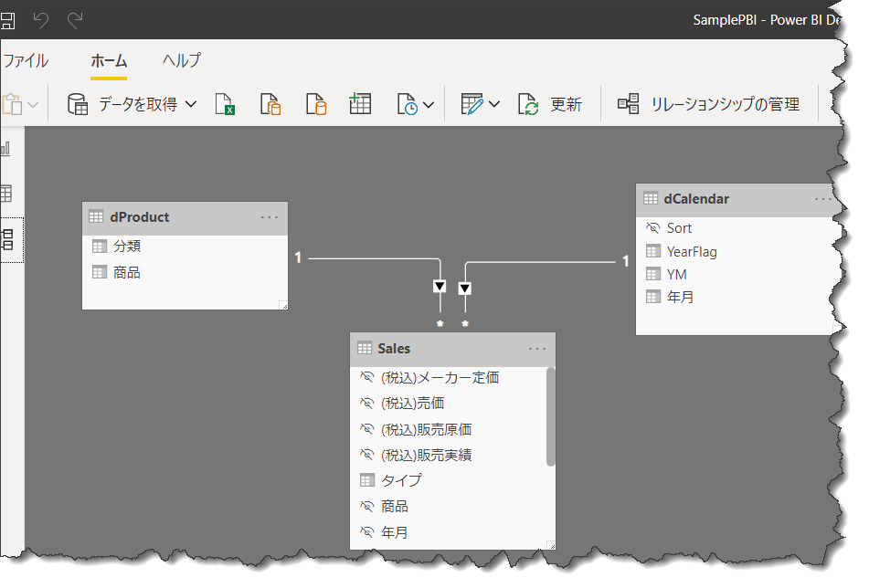This screenshot has height=588, width=869.
Task: Click the Sales table vertical scrollbar
Action: coord(550,416)
